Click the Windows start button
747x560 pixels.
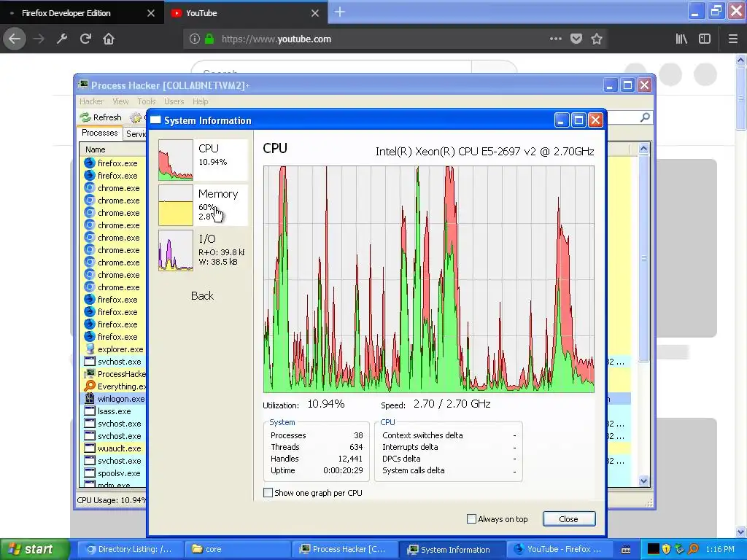[x=34, y=549]
